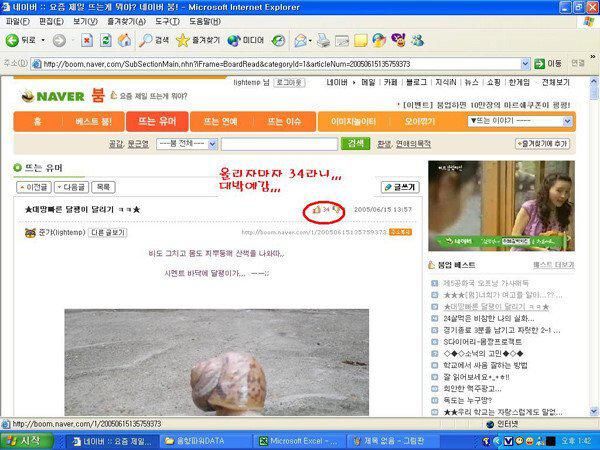The width and height of the screenshot is (600, 450).
Task: Click the 이전글 previous post button
Action: (34, 187)
